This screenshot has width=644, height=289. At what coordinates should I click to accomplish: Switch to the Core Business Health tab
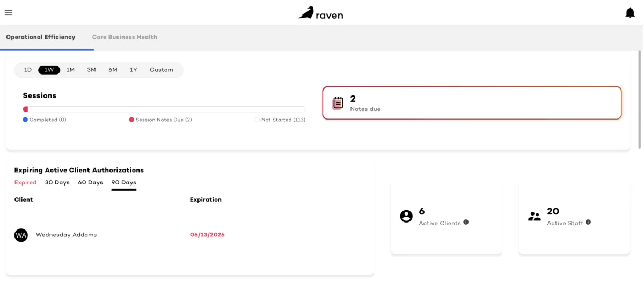pyautogui.click(x=125, y=37)
